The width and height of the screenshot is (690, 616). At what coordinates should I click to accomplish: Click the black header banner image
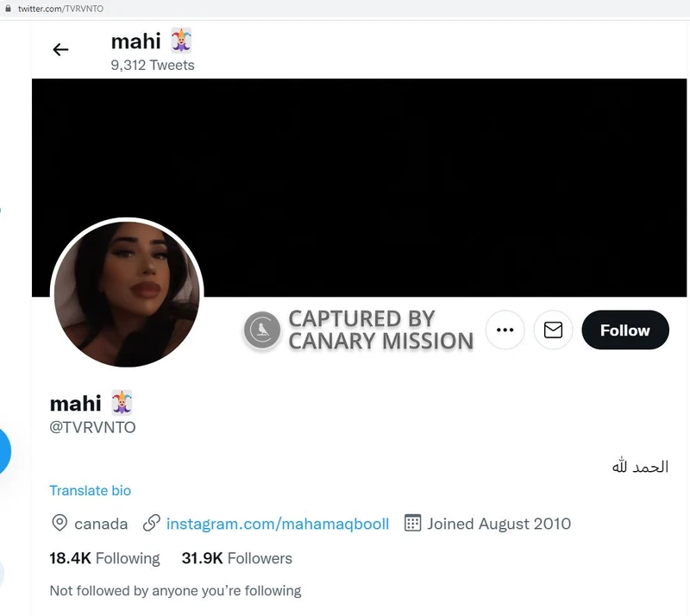(x=359, y=187)
